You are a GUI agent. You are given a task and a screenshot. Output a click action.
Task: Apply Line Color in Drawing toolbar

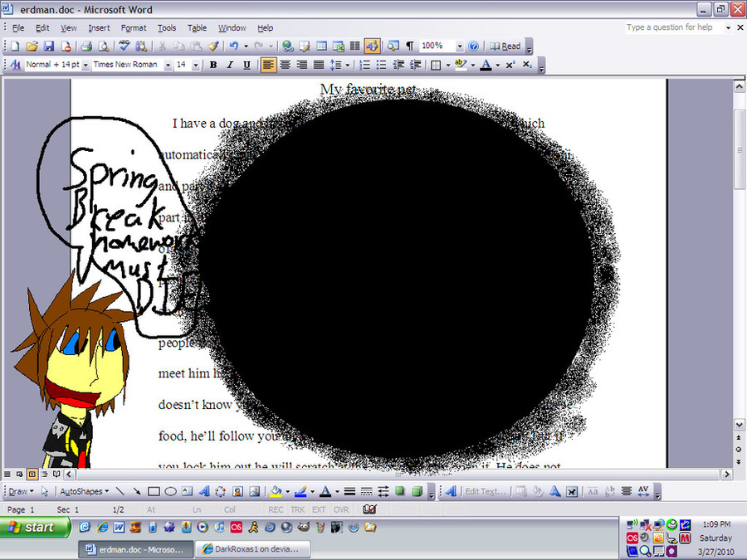[x=300, y=491]
